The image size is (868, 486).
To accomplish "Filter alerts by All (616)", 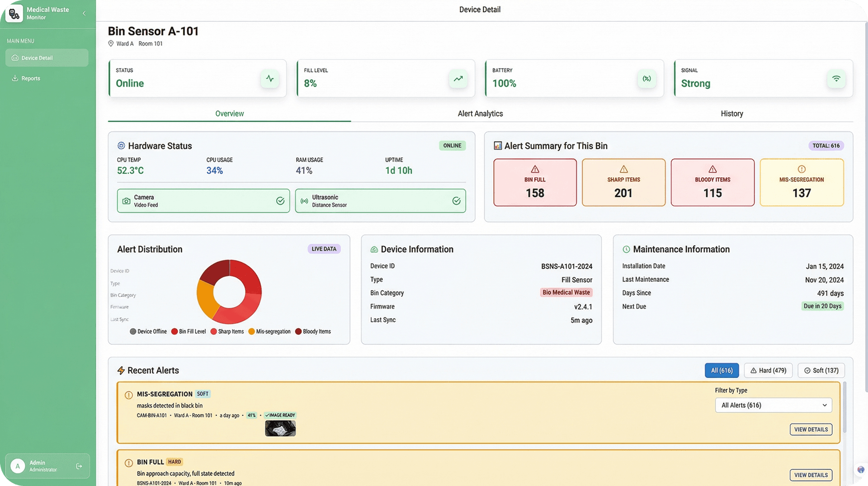I will (x=722, y=371).
